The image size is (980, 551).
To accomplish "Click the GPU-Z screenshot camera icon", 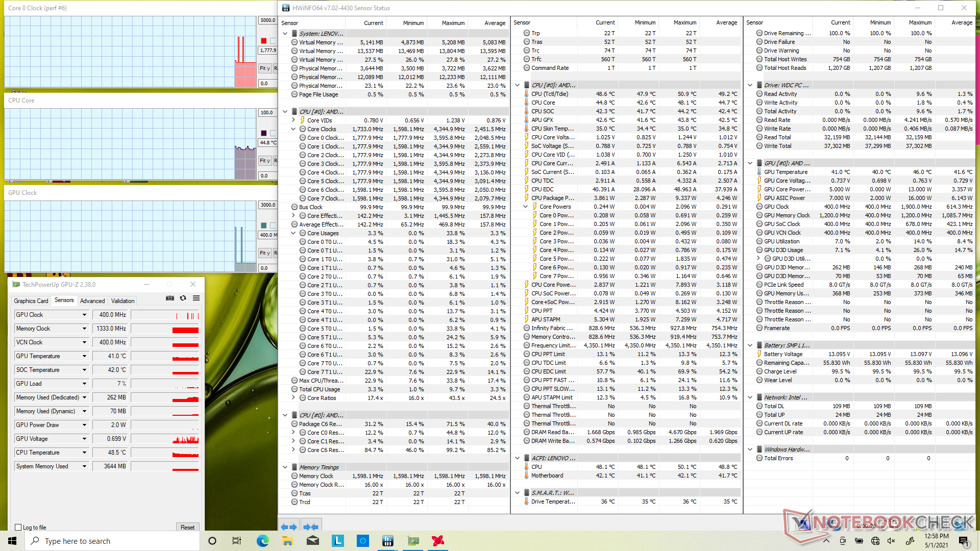I will tap(170, 298).
